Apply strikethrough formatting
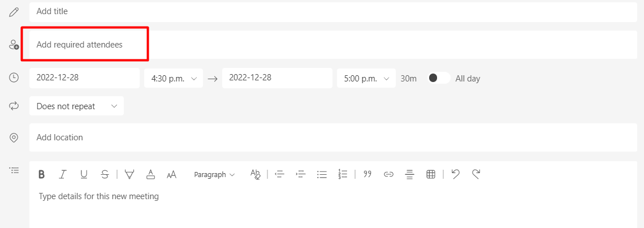Screen dimensions: 644x228 [105, 175]
